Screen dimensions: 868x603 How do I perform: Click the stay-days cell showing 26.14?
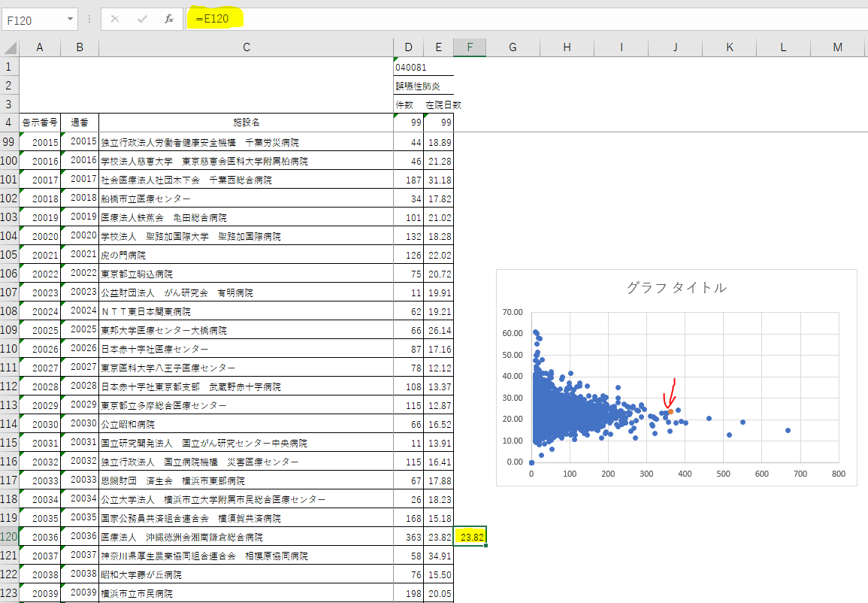[438, 330]
